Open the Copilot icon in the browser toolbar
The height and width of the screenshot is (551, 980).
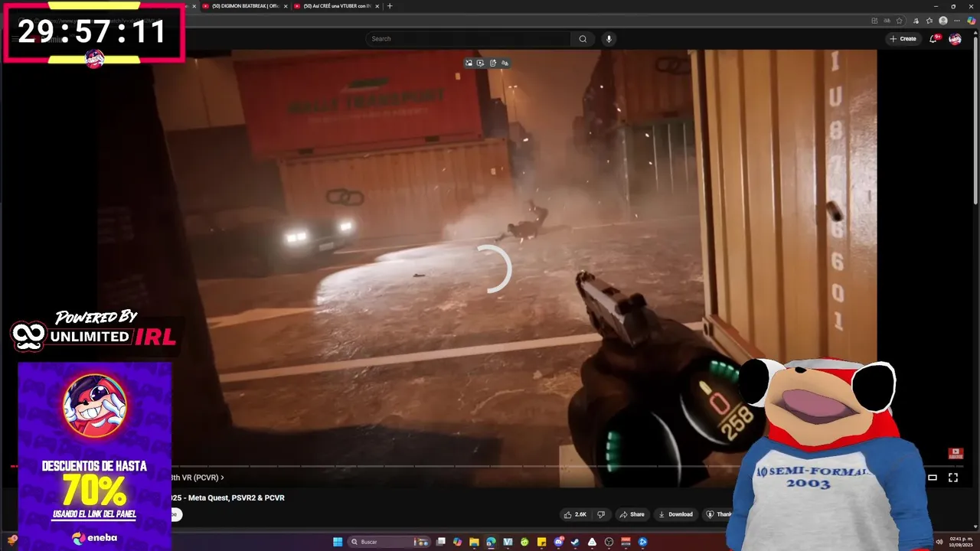[x=972, y=21]
